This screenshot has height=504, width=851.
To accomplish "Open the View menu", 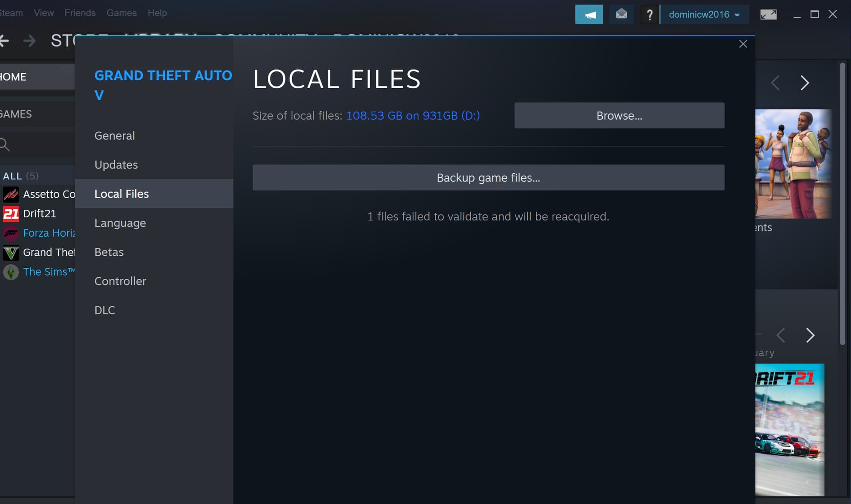I will (x=43, y=13).
